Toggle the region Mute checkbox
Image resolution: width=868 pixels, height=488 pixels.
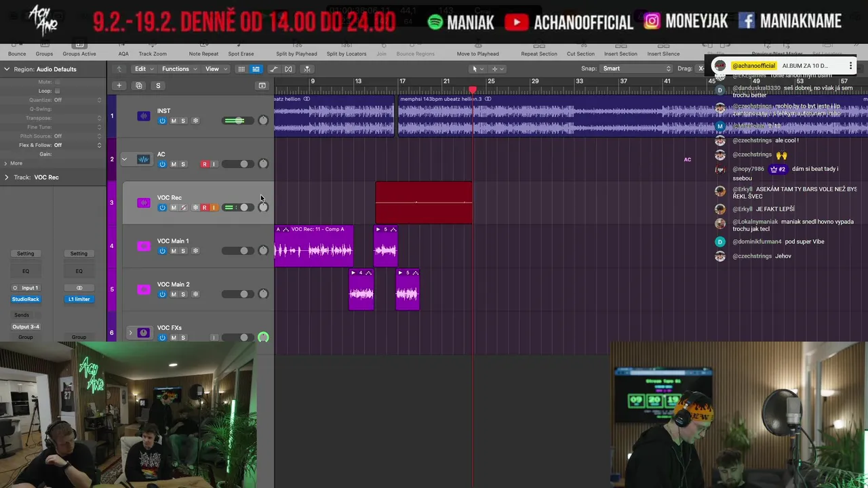(x=57, y=82)
